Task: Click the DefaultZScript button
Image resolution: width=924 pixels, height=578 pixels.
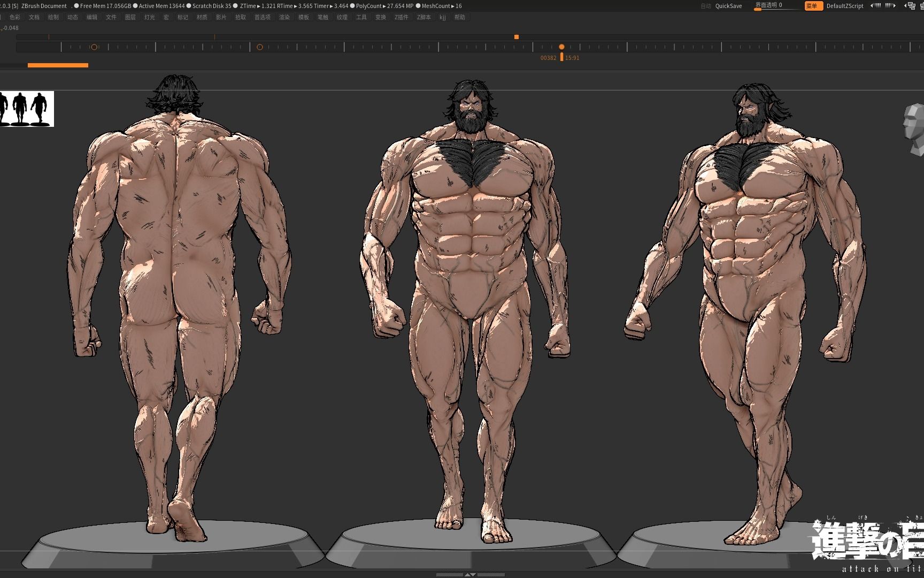Action: coord(845,6)
